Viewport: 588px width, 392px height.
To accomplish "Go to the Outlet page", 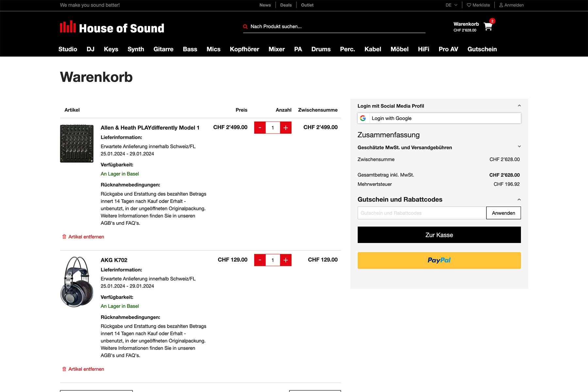I will 307,5.
